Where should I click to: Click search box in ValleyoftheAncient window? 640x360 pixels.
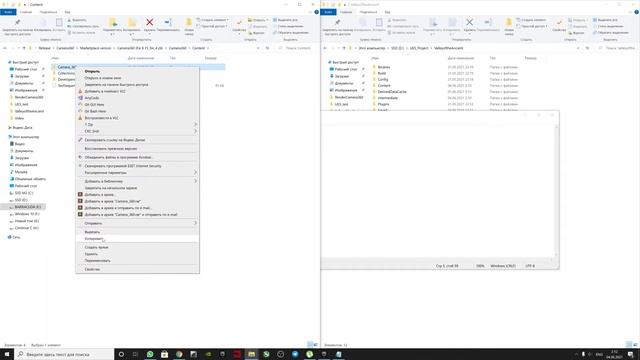pyautogui.click(x=618, y=48)
